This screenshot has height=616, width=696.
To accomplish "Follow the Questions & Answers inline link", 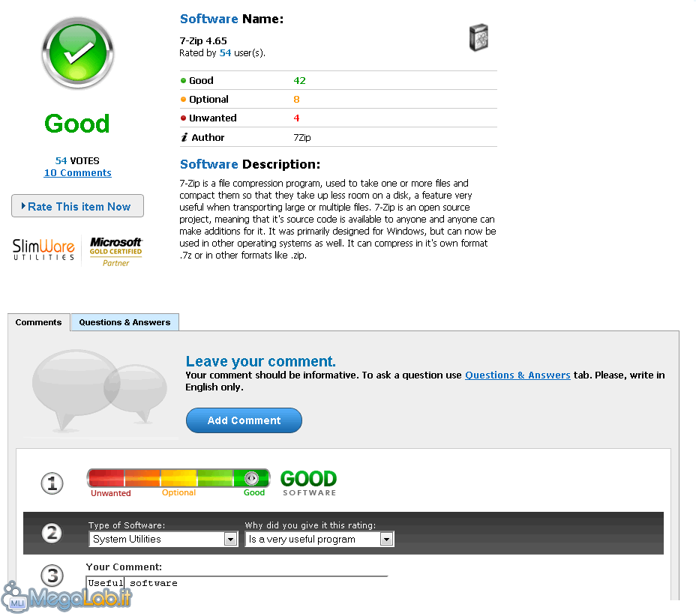I will (517, 375).
